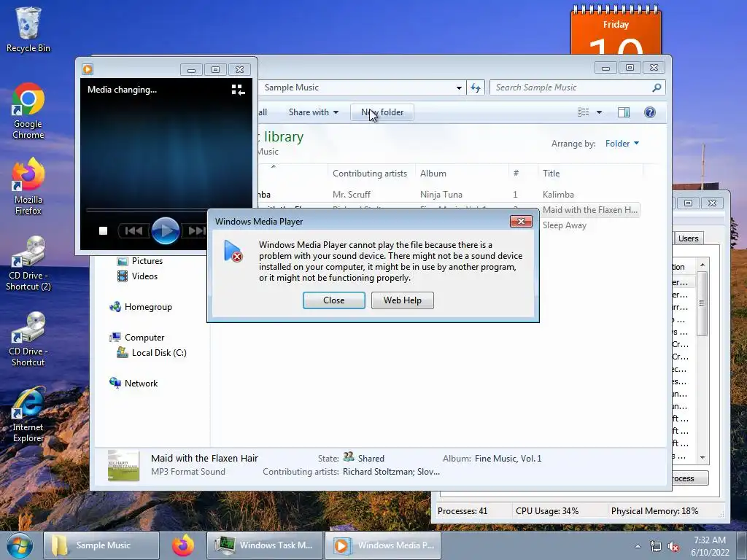Open Explorer help icon
This screenshot has width=747, height=560.
click(650, 112)
